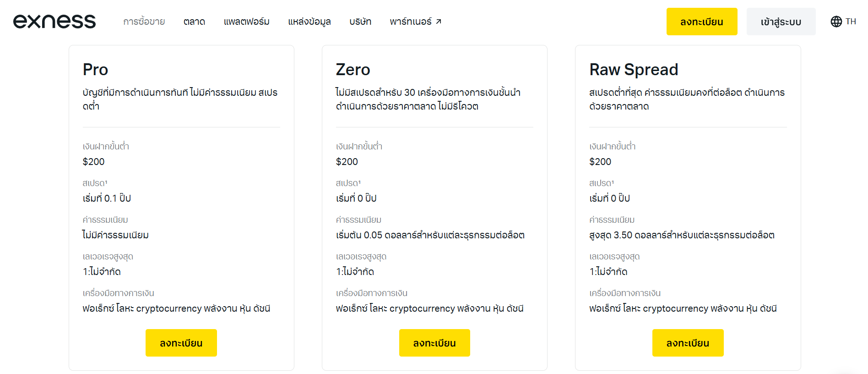Follow the พาร์ทเนอร์ link
Screen dimensions: 868x374
(410, 22)
